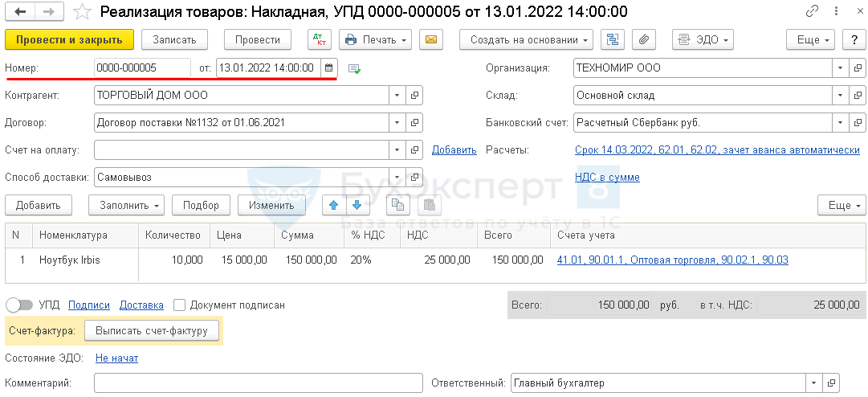Expand the Склад dropdown arrow
Screen dimensions: 868x397
tap(838, 96)
